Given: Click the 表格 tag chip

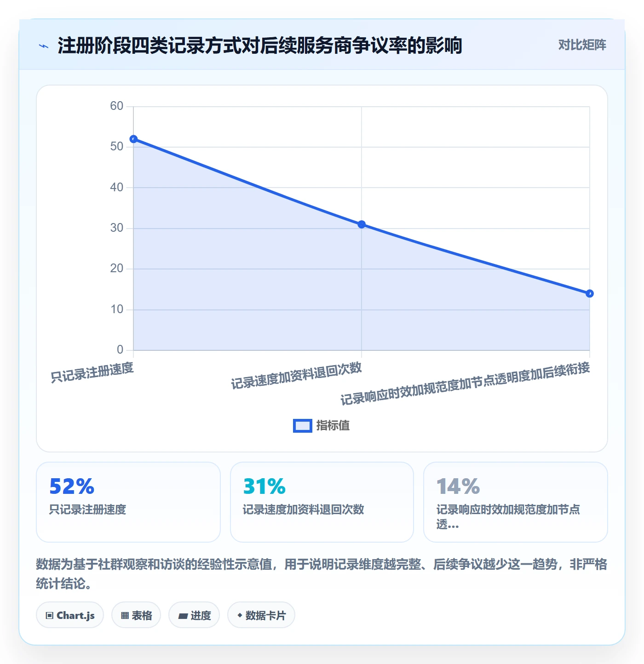Looking at the screenshot, I should pos(136,615).
